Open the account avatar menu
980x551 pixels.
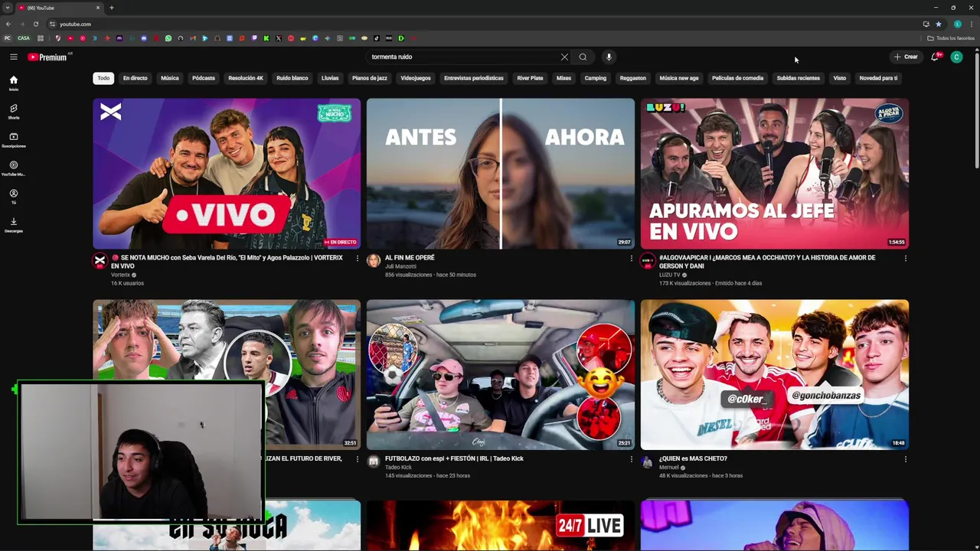coord(956,57)
